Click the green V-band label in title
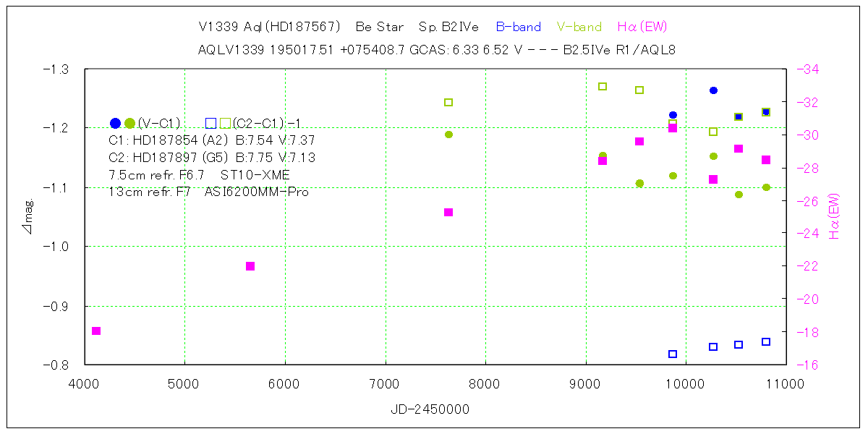Screen dimensions: 868x434 click(x=579, y=27)
